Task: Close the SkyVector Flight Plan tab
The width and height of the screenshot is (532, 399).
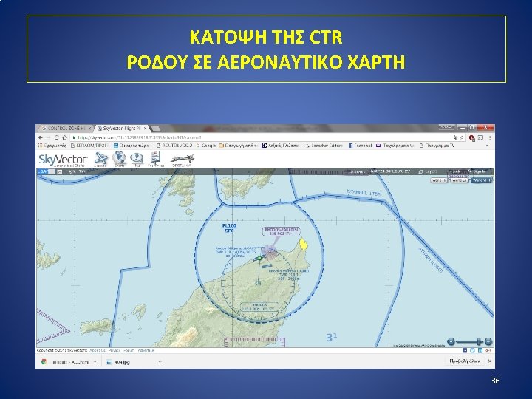Action: 146,129
